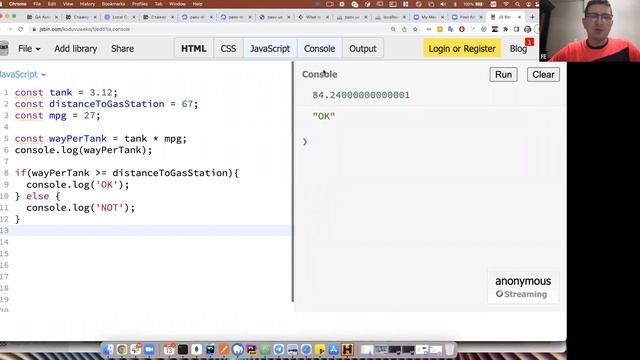Click the address bar URL
This screenshot has width=640, height=360.
tap(84, 29)
